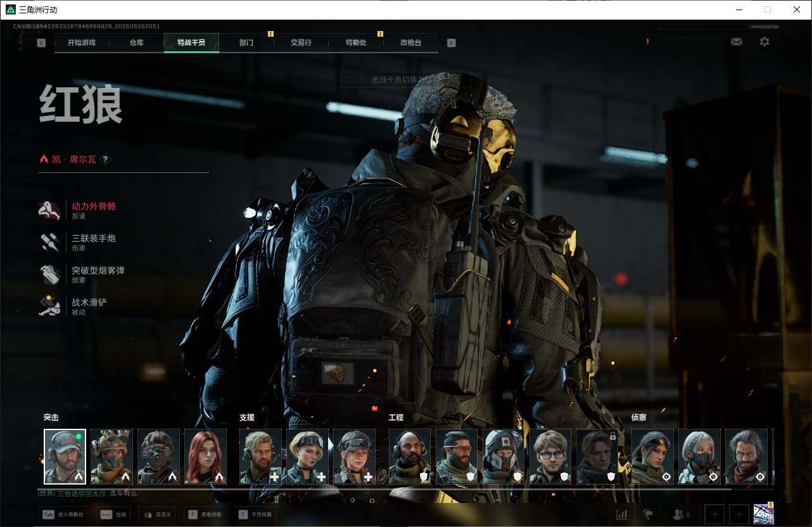Select the engineer operator wearing eyeglasses
812x527 pixels.
pyautogui.click(x=550, y=457)
